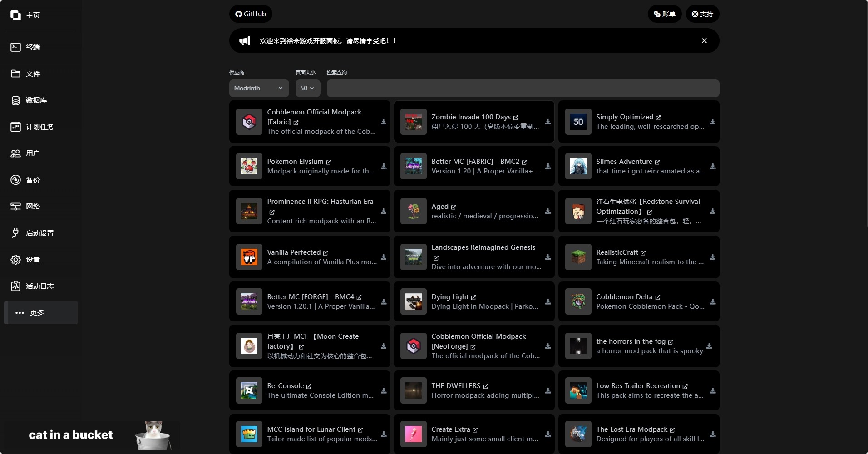Download Better MC [FORGE] - BMC4
The width and height of the screenshot is (868, 454).
[x=384, y=301]
